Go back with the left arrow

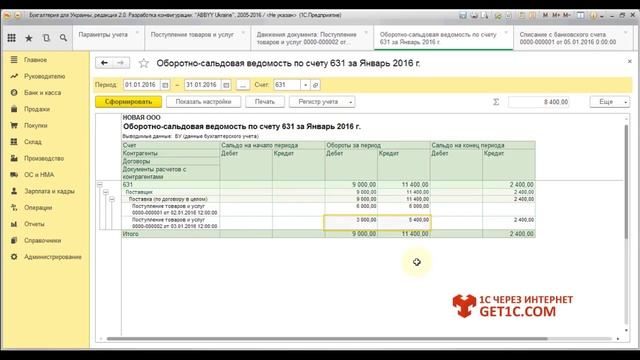click(104, 63)
